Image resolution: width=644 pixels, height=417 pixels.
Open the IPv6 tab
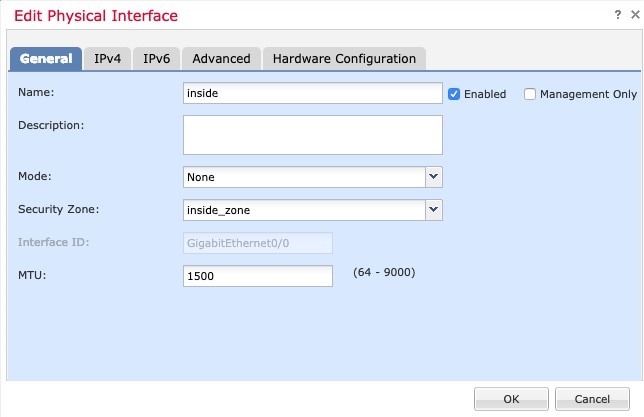156,58
